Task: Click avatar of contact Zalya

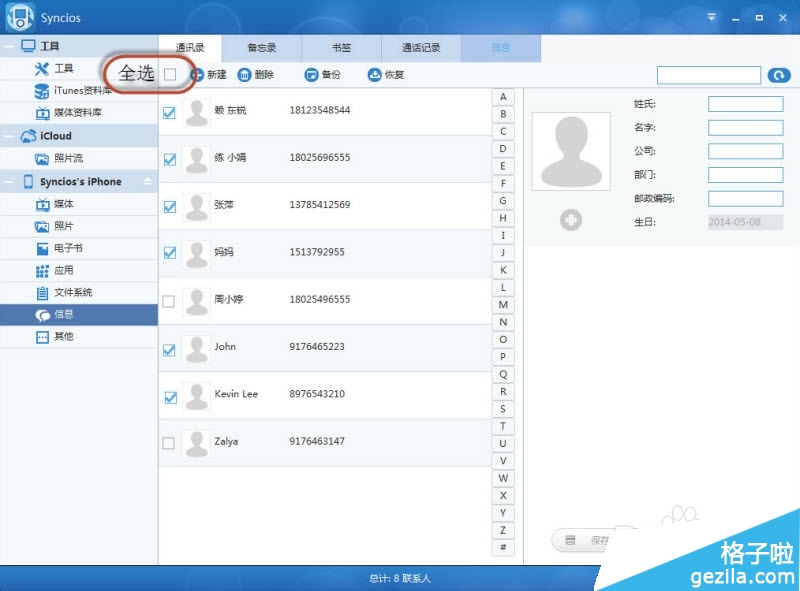Action: [196, 443]
